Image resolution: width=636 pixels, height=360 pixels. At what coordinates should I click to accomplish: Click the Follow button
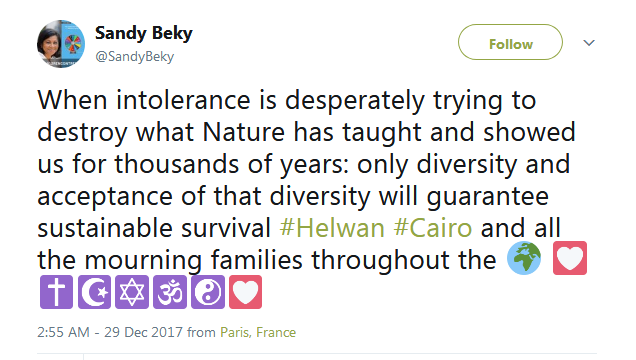(510, 42)
